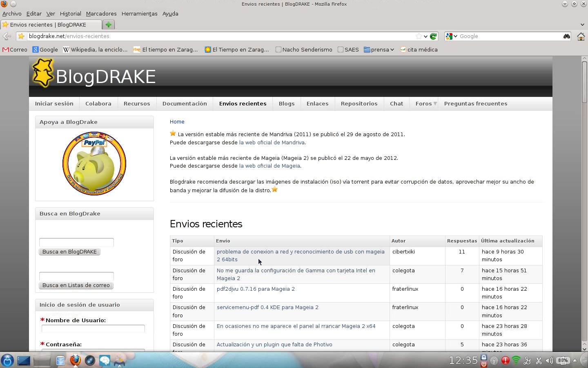Open the Chat nav item
This screenshot has height=368, width=588.
coord(396,103)
